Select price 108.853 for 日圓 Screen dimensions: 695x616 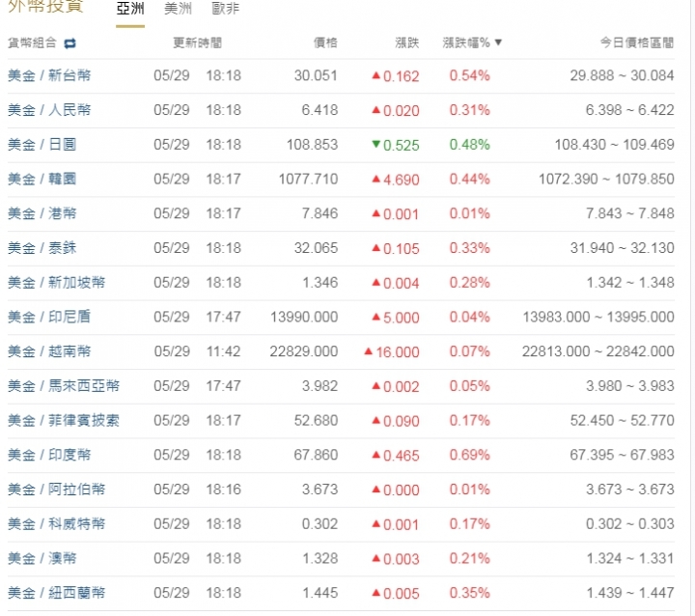click(312, 145)
